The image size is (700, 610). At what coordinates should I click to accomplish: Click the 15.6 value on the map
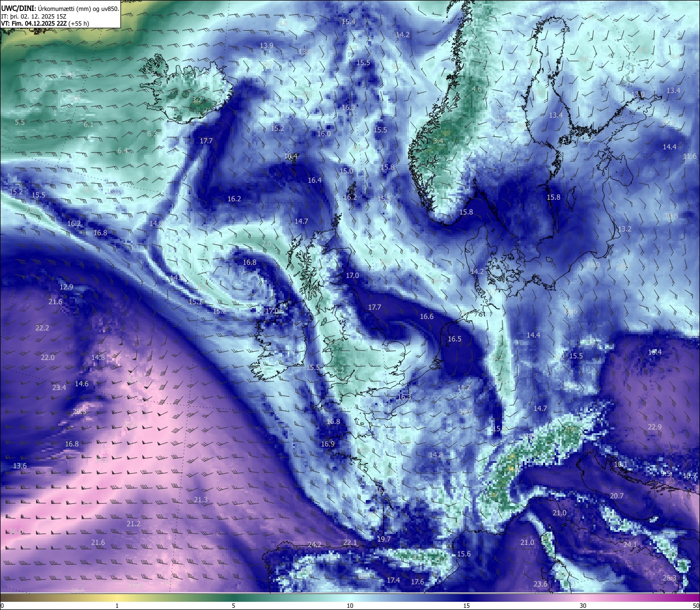pyautogui.click(x=464, y=554)
